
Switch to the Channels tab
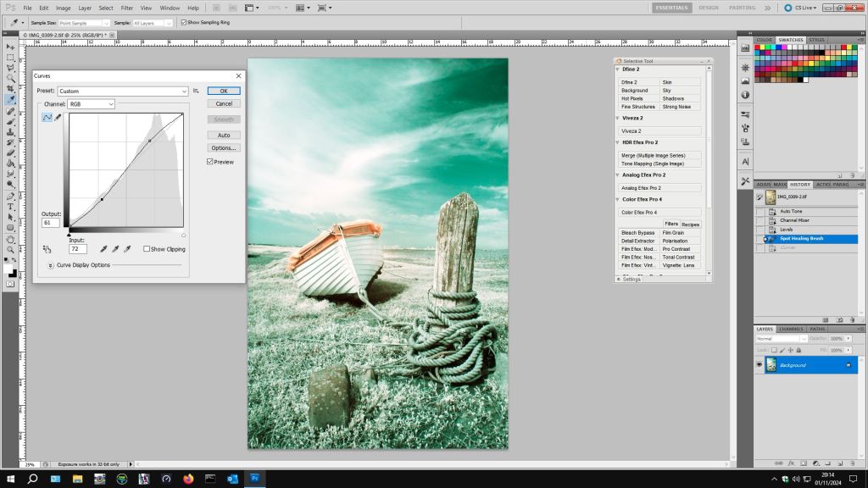pyautogui.click(x=791, y=329)
